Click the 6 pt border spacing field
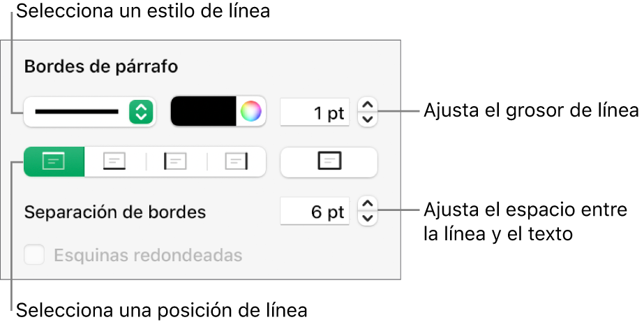The image size is (644, 329). coord(315,212)
